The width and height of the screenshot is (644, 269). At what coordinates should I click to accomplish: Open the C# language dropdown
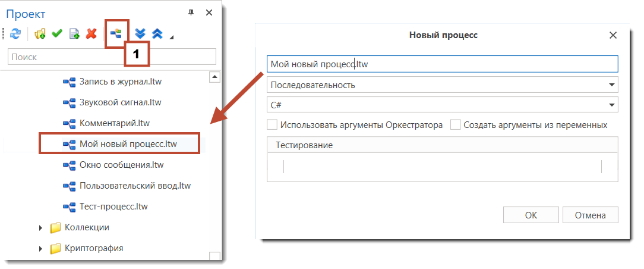443,105
